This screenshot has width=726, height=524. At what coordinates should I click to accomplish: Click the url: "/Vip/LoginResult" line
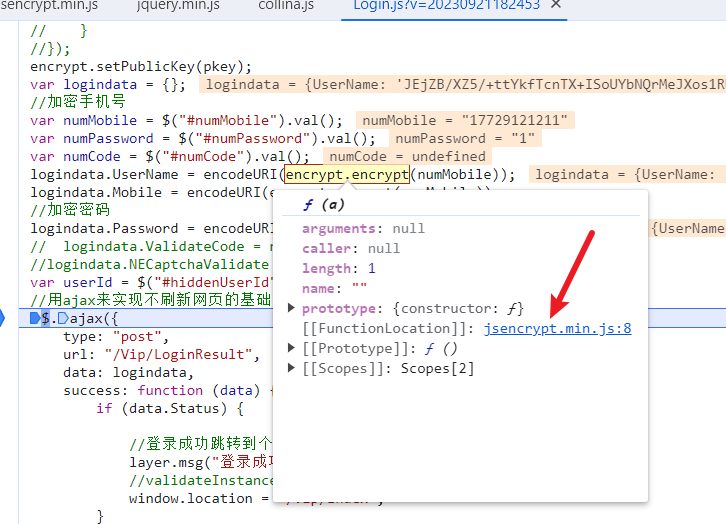pos(162,355)
